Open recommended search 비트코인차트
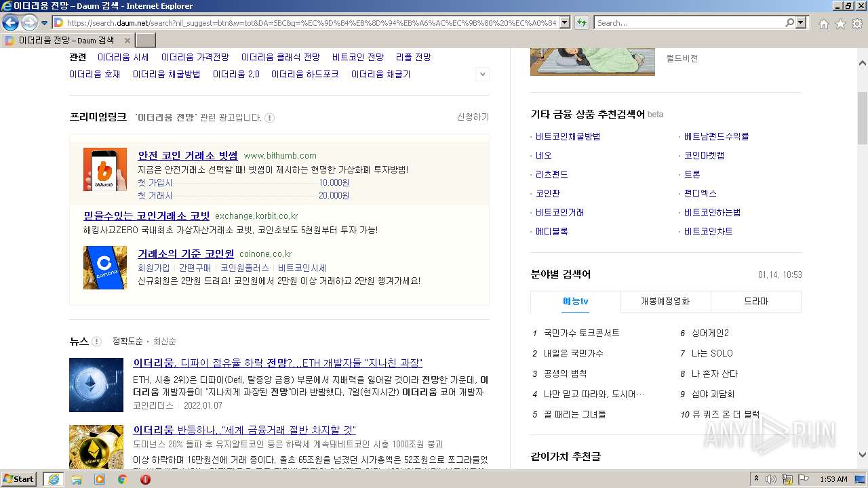868x488 pixels. coord(708,231)
